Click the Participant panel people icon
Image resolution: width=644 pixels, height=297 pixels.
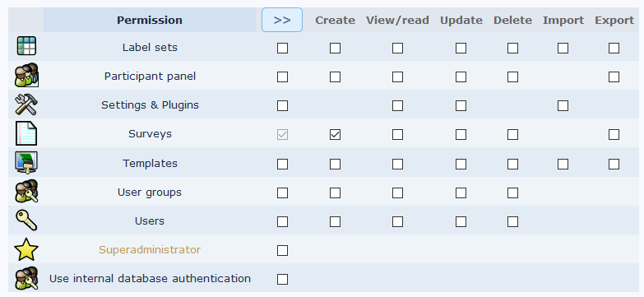coord(26,75)
